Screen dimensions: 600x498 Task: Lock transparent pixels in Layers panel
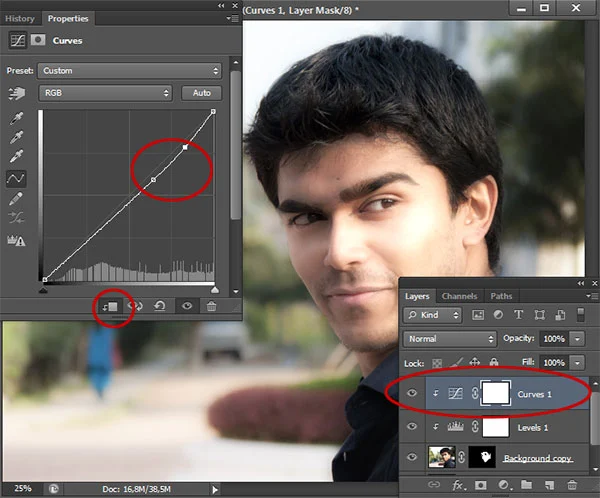coord(437,363)
